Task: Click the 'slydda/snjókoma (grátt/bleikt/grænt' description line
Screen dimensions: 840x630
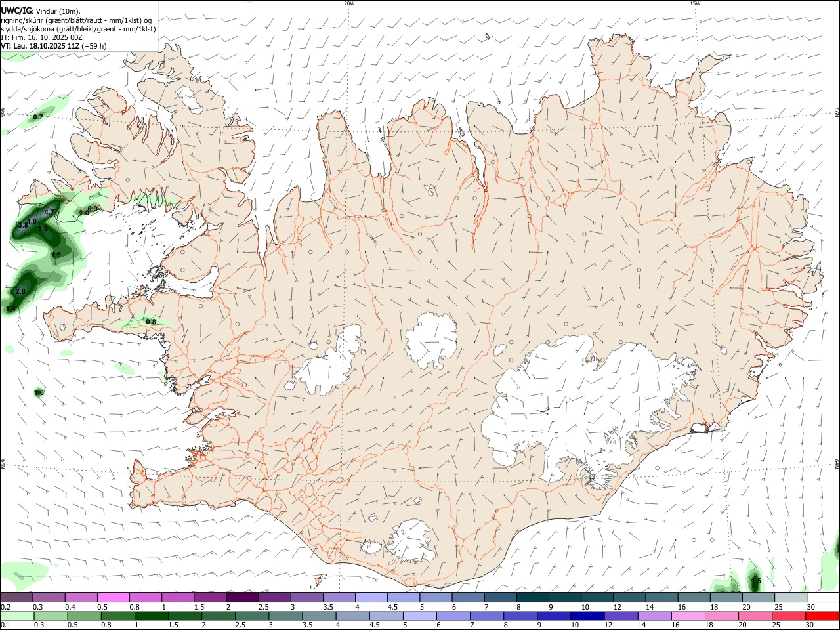Action: [78, 29]
